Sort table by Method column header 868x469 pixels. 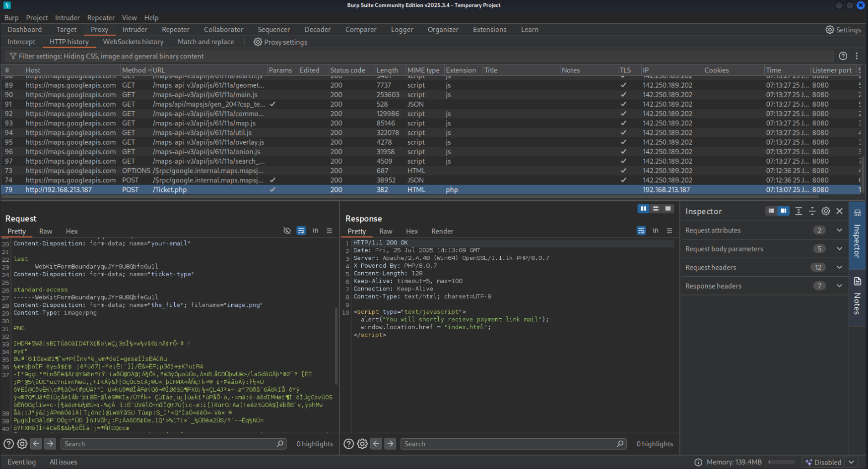pos(136,70)
